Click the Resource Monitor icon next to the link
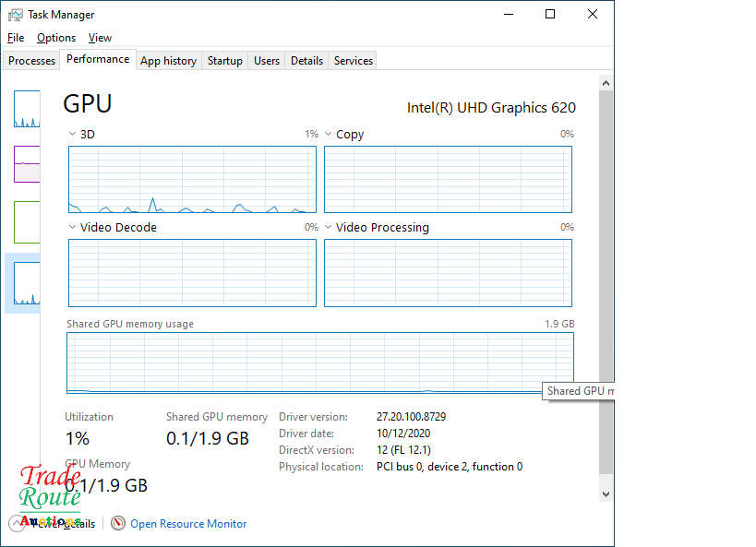The height and width of the screenshot is (547, 756). pos(118,523)
